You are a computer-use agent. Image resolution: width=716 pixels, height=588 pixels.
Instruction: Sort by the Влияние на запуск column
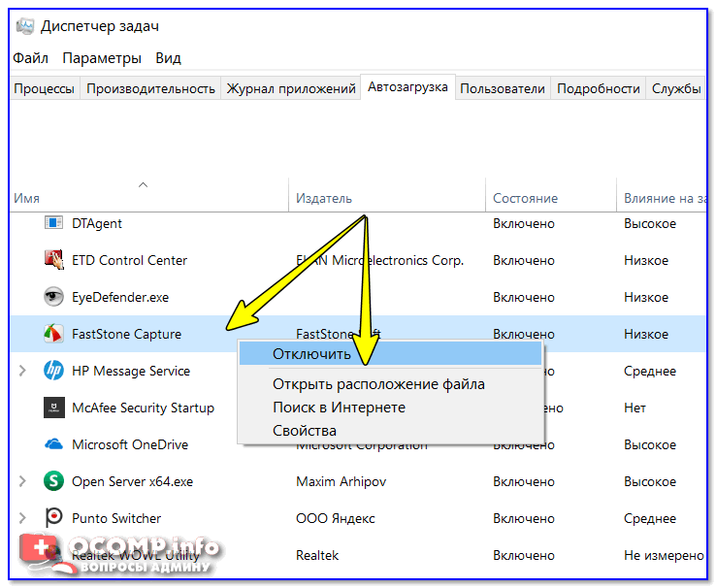click(662, 195)
